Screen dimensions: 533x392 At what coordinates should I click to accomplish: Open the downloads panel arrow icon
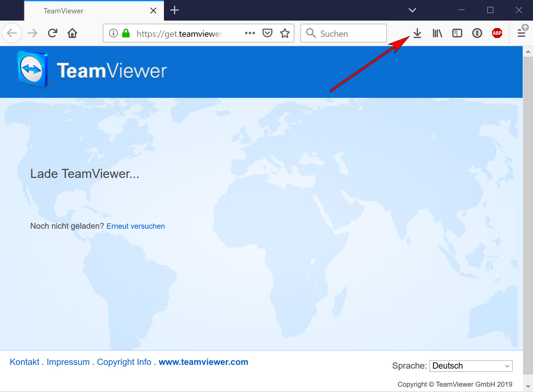[x=417, y=33]
